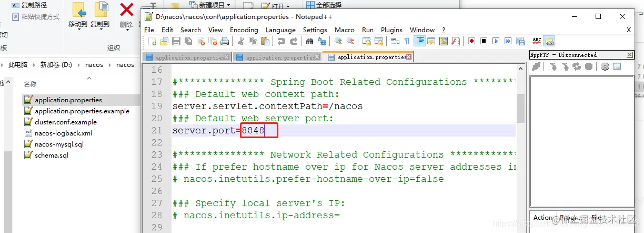Screen dimensions: 644x233
Task: Click the Redo toolbar arrow
Action: pyautogui.click(x=294, y=41)
